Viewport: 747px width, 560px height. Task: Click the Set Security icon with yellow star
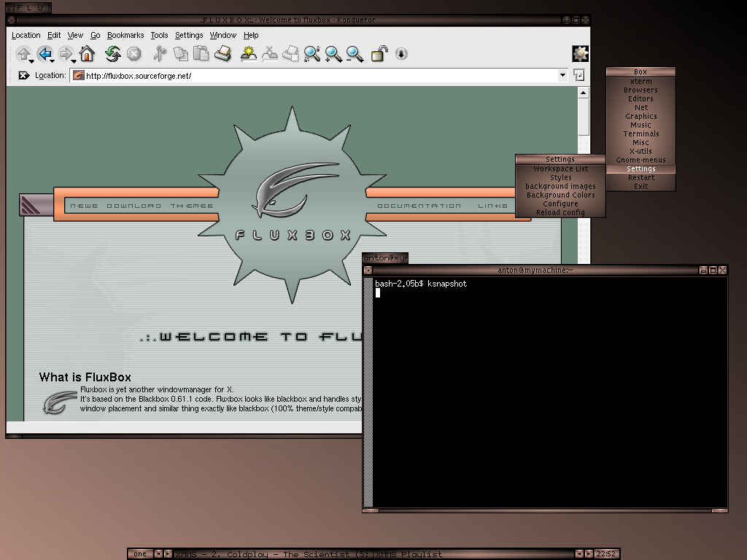249,54
